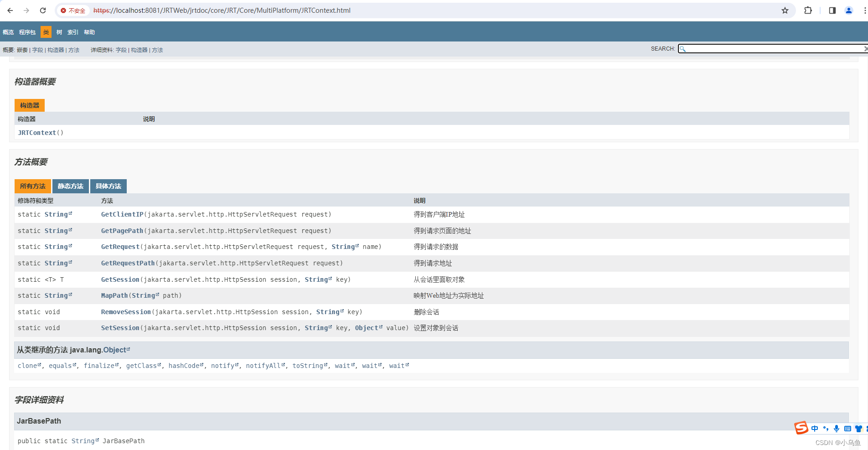The image size is (868, 450).
Task: Open browser profile avatar
Action: (x=849, y=10)
